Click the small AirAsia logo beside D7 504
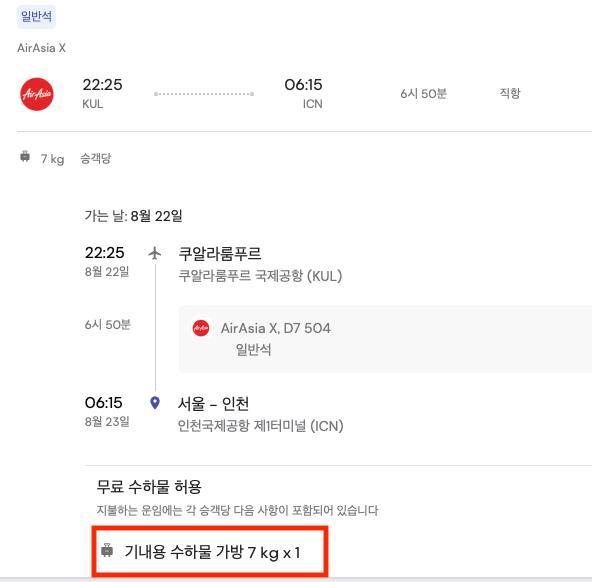 coord(201,328)
